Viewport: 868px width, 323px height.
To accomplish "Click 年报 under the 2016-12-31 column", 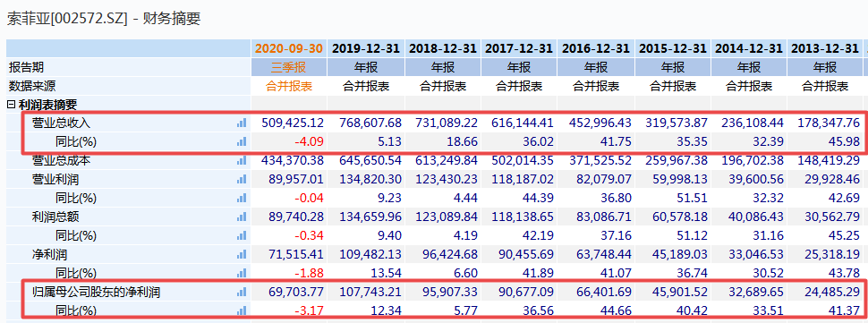I will coord(596,67).
